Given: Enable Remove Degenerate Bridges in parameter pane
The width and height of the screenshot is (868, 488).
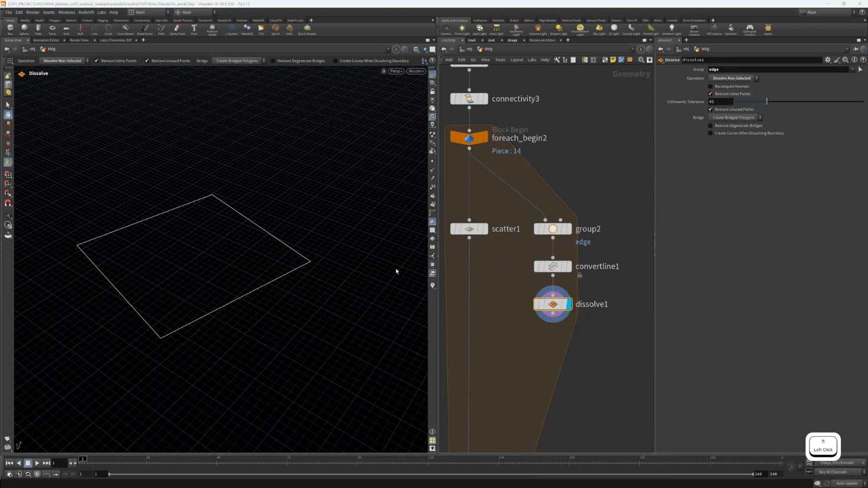Looking at the screenshot, I should (711, 126).
